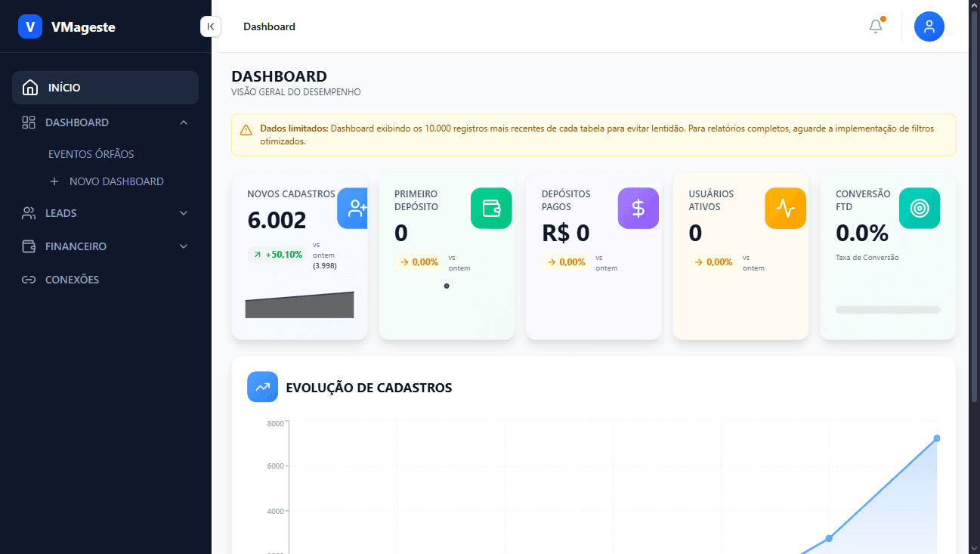Click the VMageste logo icon
This screenshot has height=554, width=980.
(30, 26)
